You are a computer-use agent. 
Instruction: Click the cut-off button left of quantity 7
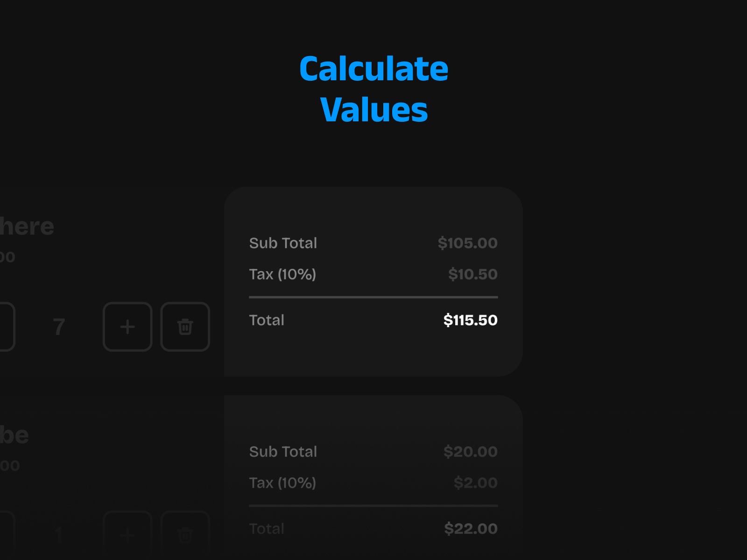(7, 327)
